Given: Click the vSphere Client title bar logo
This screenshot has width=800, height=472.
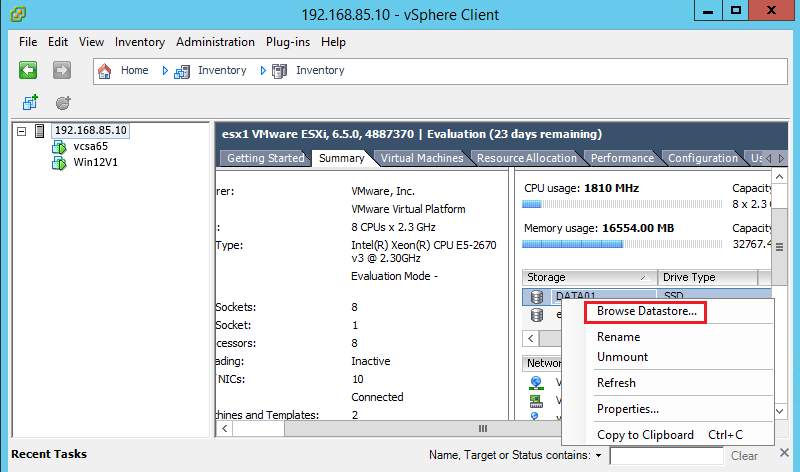Looking at the screenshot, I should coord(18,14).
